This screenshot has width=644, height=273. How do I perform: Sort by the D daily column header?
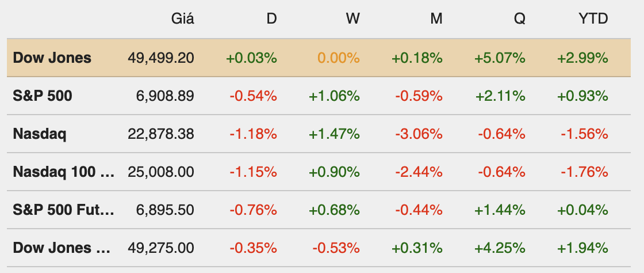[271, 18]
